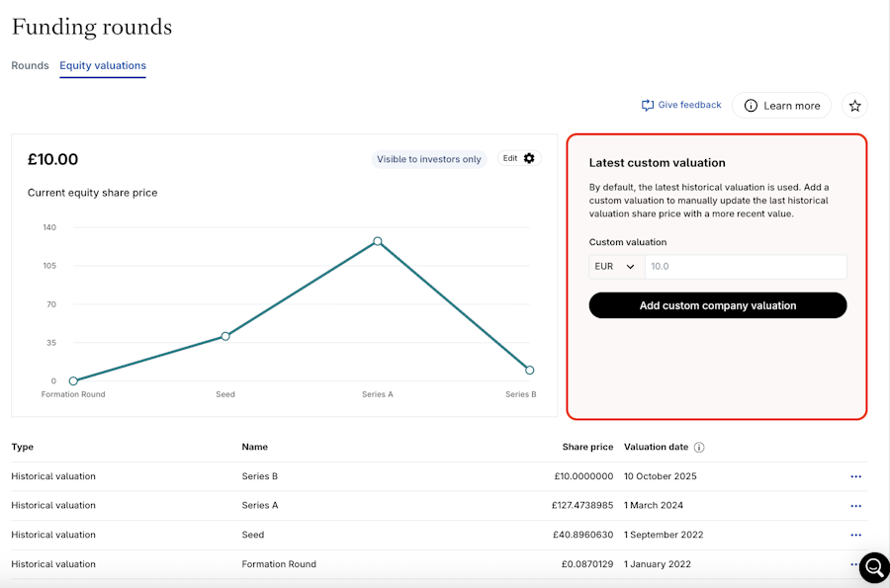Click the Give feedback icon
The height and width of the screenshot is (588, 890).
(x=648, y=106)
